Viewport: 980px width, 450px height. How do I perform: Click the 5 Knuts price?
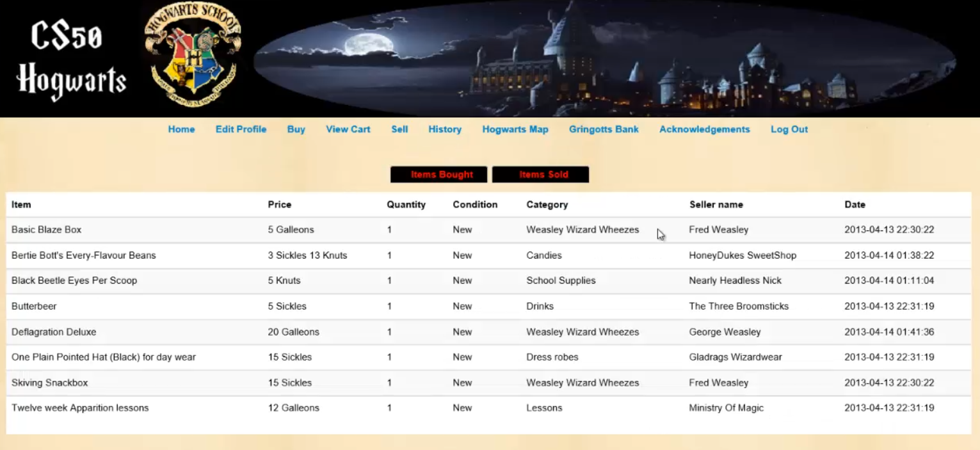284,280
